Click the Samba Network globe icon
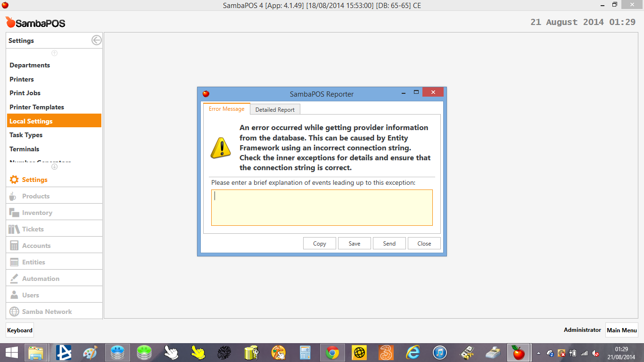The width and height of the screenshot is (644, 362). (x=14, y=312)
